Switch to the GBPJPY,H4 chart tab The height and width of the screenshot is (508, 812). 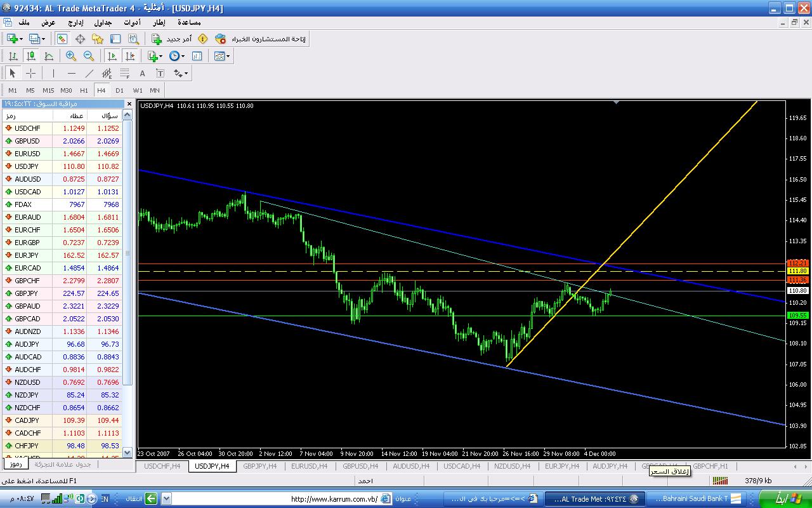(260, 466)
